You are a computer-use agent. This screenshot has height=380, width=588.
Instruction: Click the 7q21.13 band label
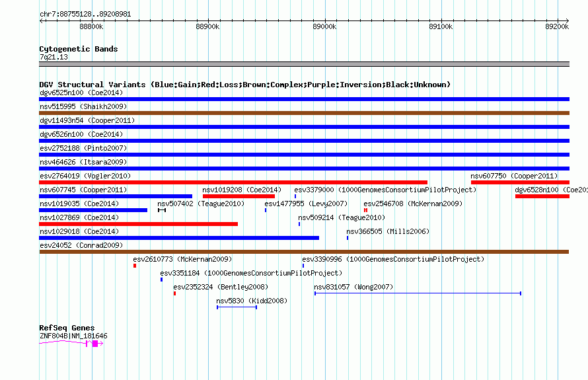point(54,57)
